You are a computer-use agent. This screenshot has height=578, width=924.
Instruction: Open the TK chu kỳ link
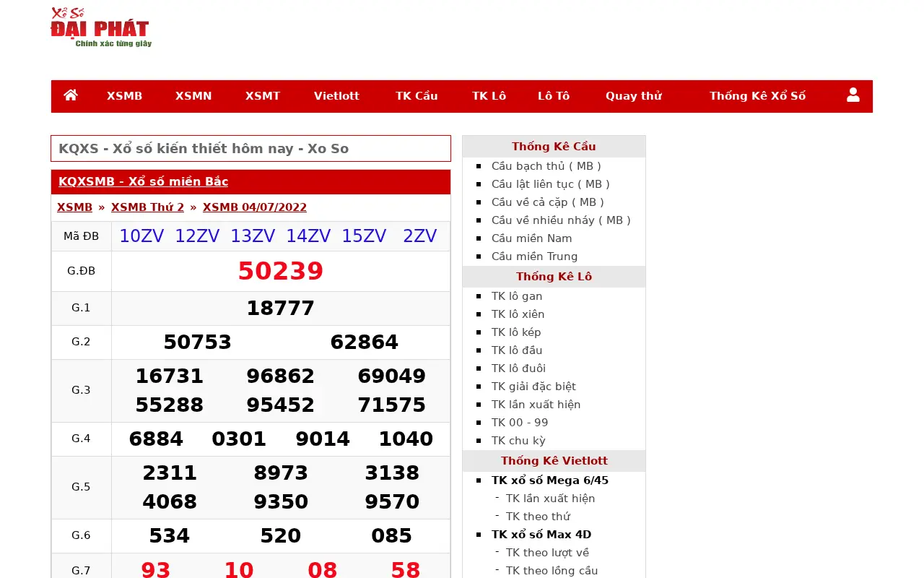[519, 441]
